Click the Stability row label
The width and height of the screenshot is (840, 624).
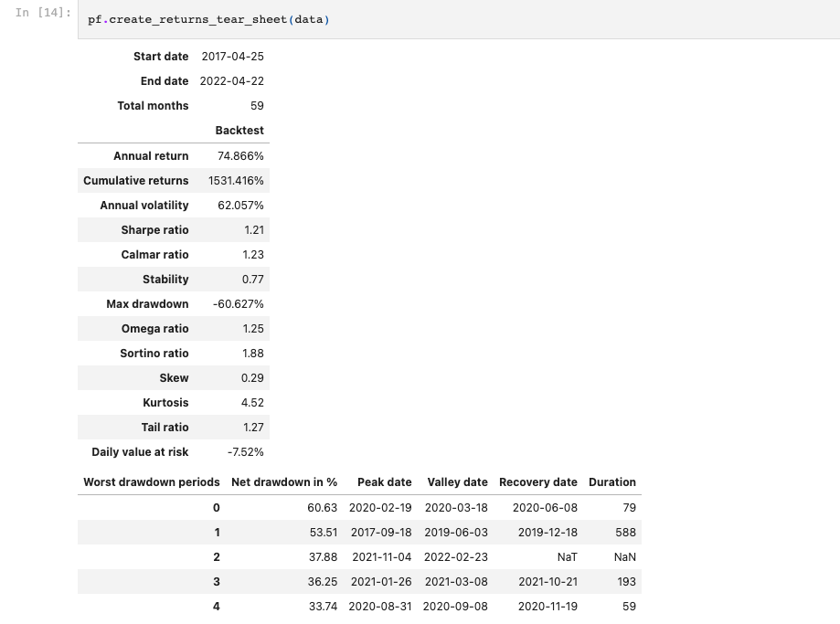pos(165,279)
